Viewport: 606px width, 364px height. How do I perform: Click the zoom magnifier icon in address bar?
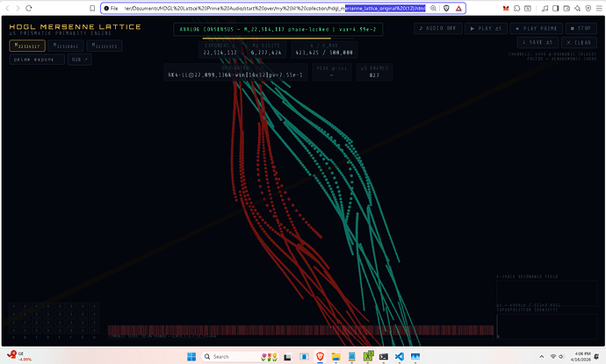click(x=433, y=8)
